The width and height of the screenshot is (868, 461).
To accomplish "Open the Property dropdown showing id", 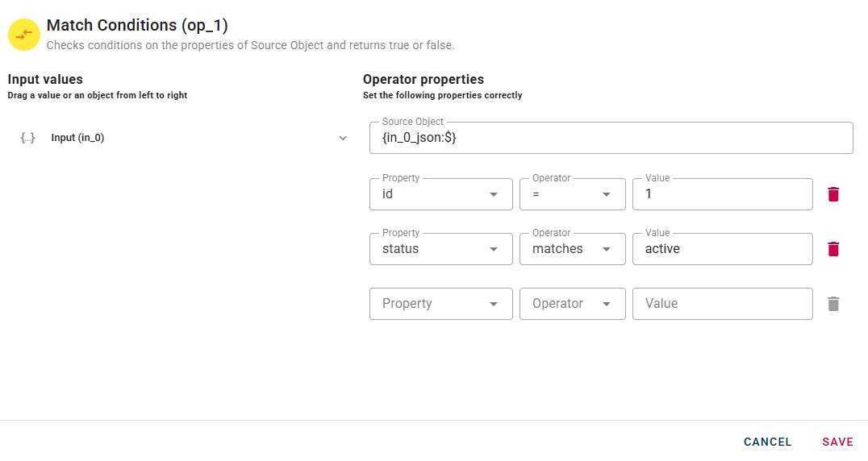I will [440, 194].
